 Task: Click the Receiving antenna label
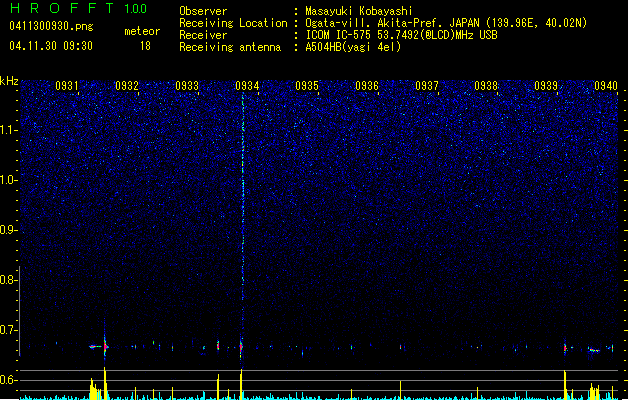click(x=230, y=47)
